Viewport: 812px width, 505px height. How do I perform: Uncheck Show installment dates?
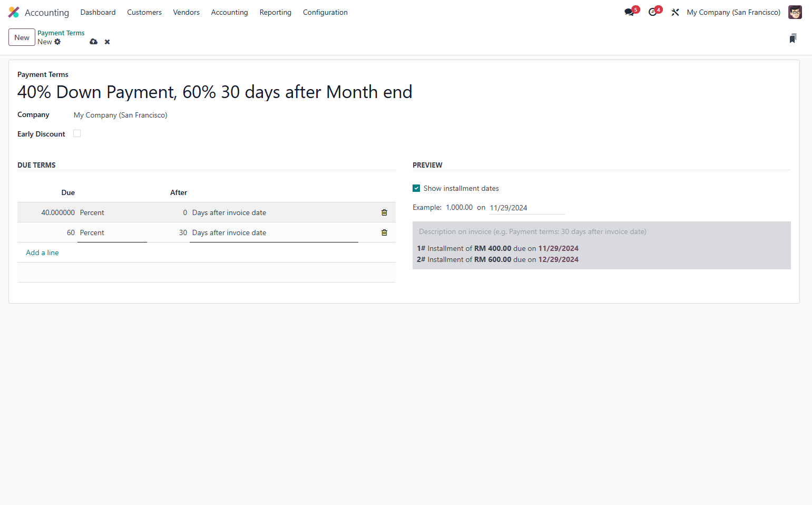416,188
